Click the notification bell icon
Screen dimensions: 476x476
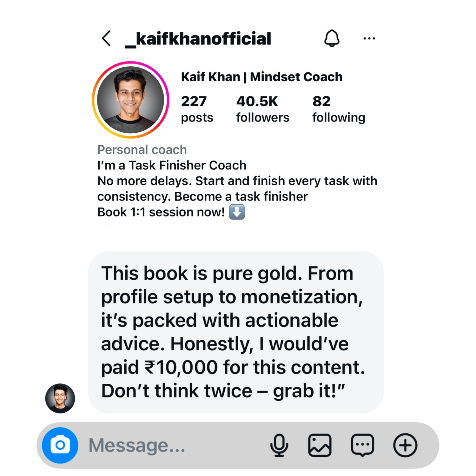coord(332,38)
